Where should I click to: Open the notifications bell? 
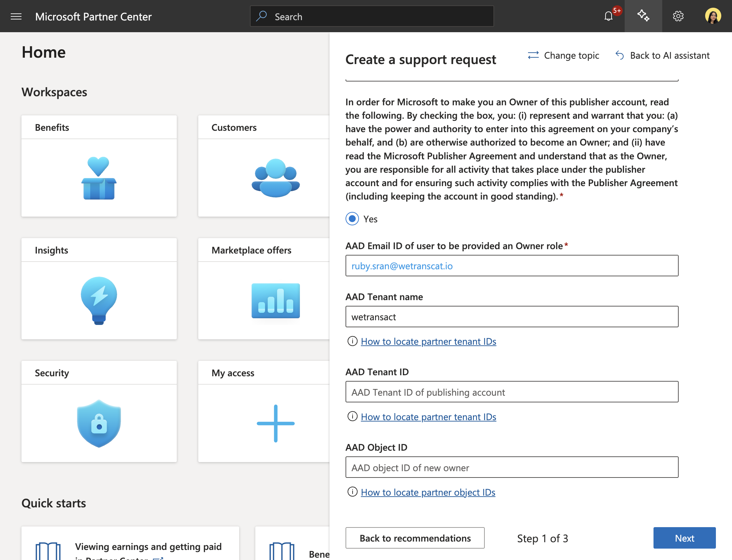[608, 16]
